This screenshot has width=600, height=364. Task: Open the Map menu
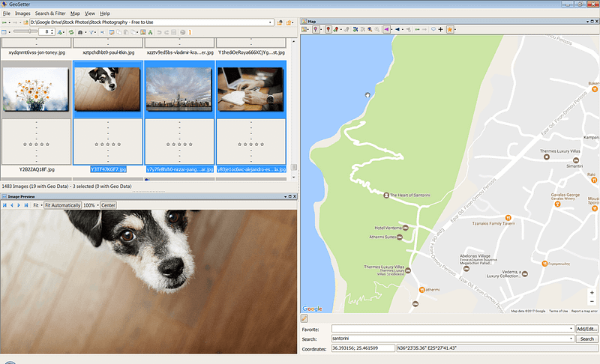pos(76,13)
